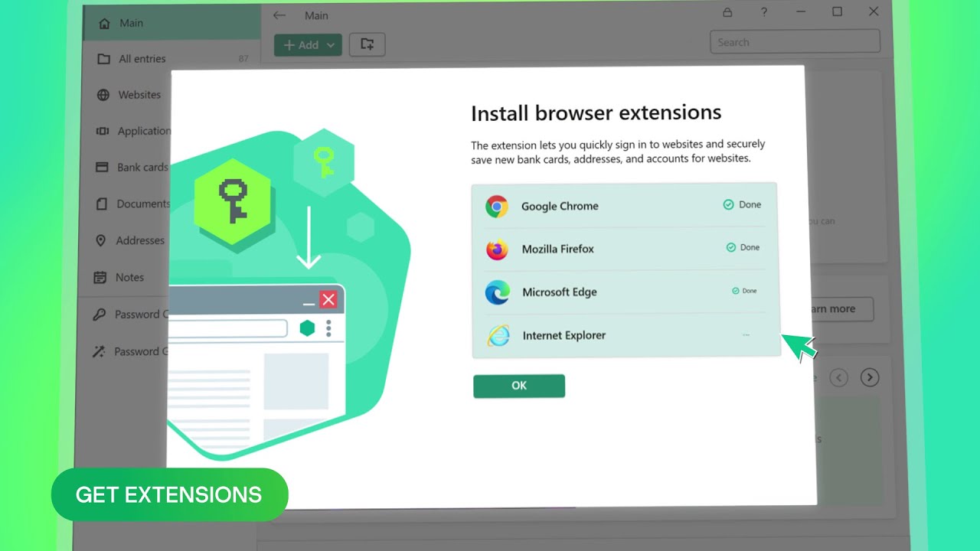Go back with the arrow icon
Viewport: 980px width, 551px height.
279,15
